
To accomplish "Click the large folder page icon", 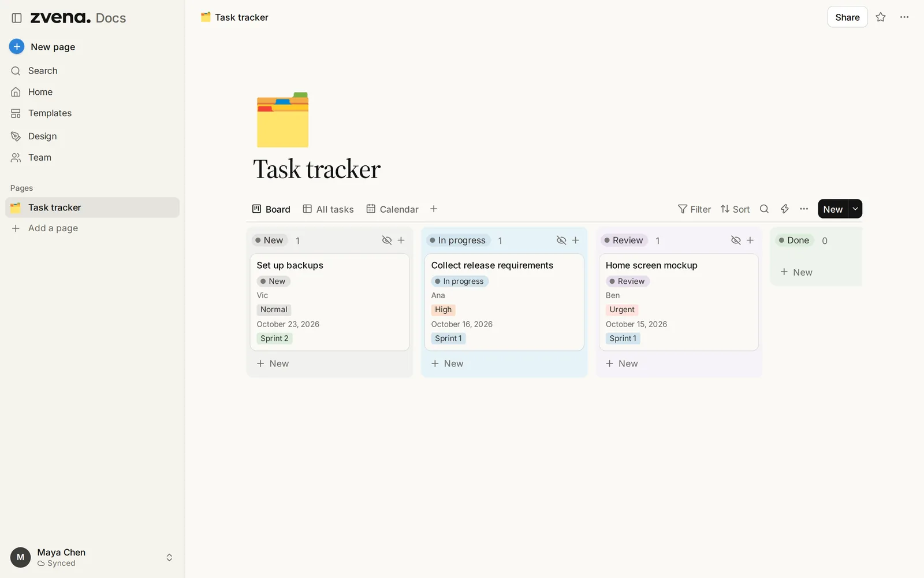I will pos(283,120).
